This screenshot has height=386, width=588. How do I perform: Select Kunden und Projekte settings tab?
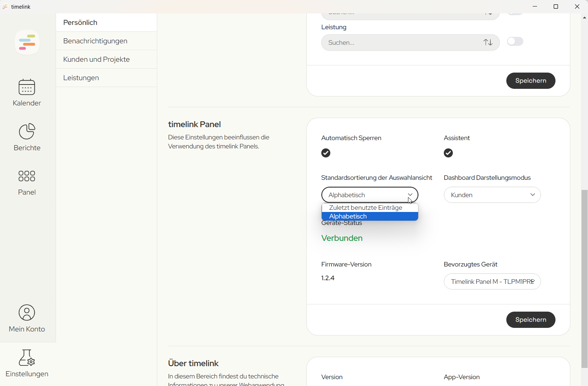coord(106,59)
